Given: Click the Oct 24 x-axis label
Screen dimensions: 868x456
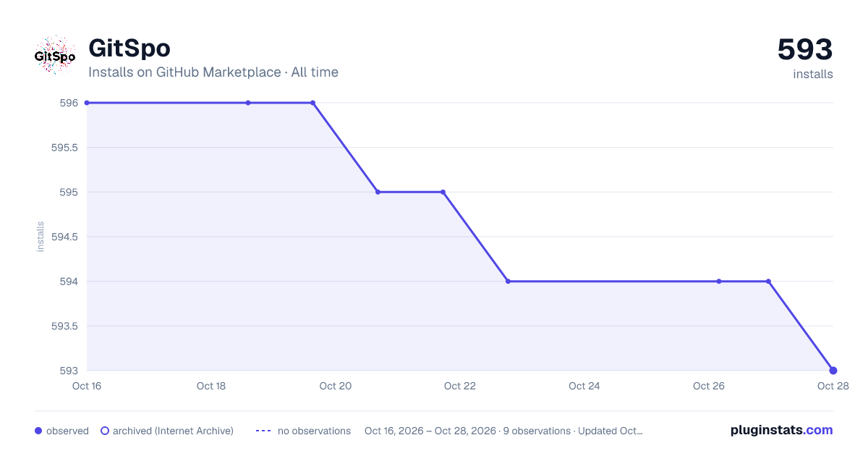Looking at the screenshot, I should 584,386.
